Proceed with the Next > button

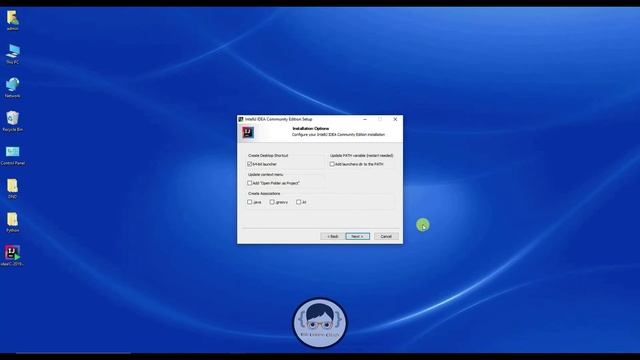coord(358,236)
